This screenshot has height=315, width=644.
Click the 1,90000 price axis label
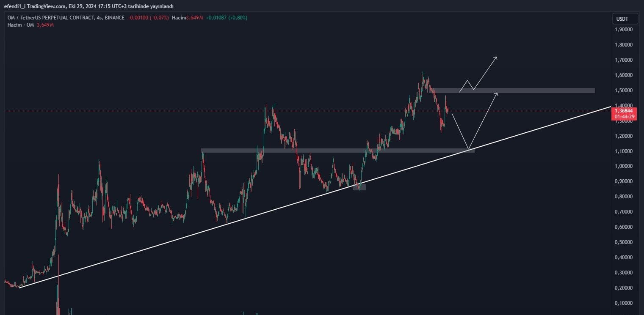click(x=624, y=30)
